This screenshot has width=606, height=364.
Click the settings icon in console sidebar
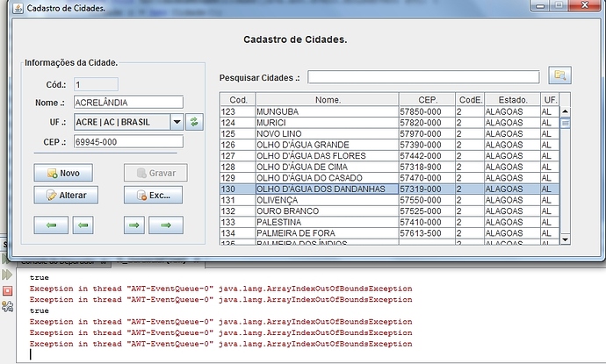coord(7,305)
